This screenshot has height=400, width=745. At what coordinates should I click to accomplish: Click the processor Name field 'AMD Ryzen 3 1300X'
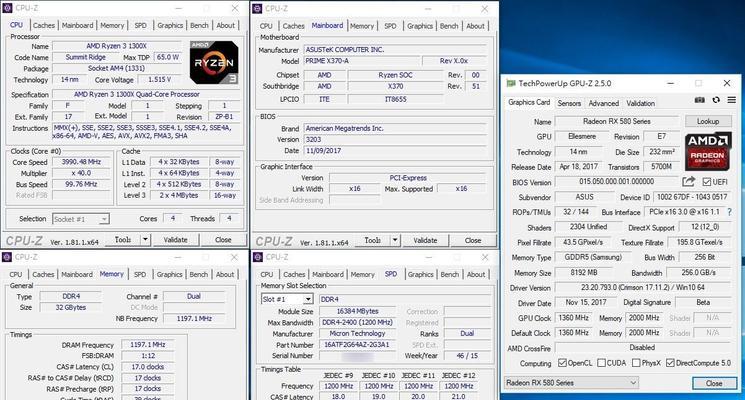pyautogui.click(x=116, y=46)
